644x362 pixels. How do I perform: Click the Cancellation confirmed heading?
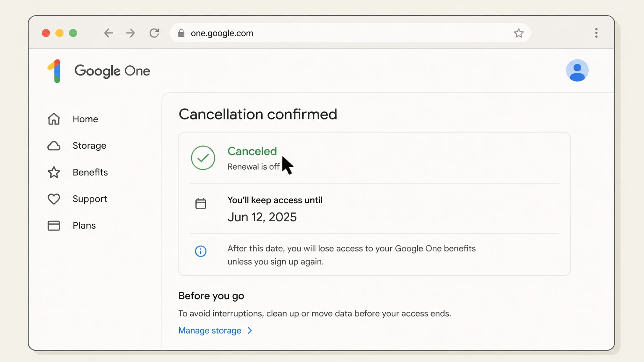[258, 114]
